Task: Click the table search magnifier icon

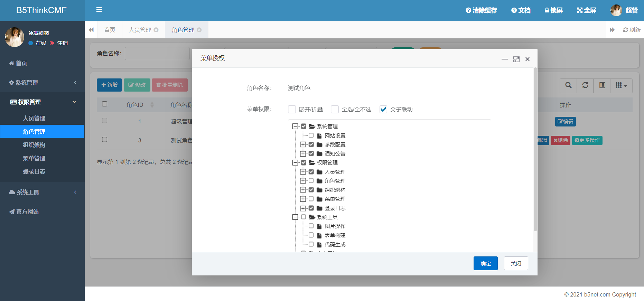Action: 568,85
